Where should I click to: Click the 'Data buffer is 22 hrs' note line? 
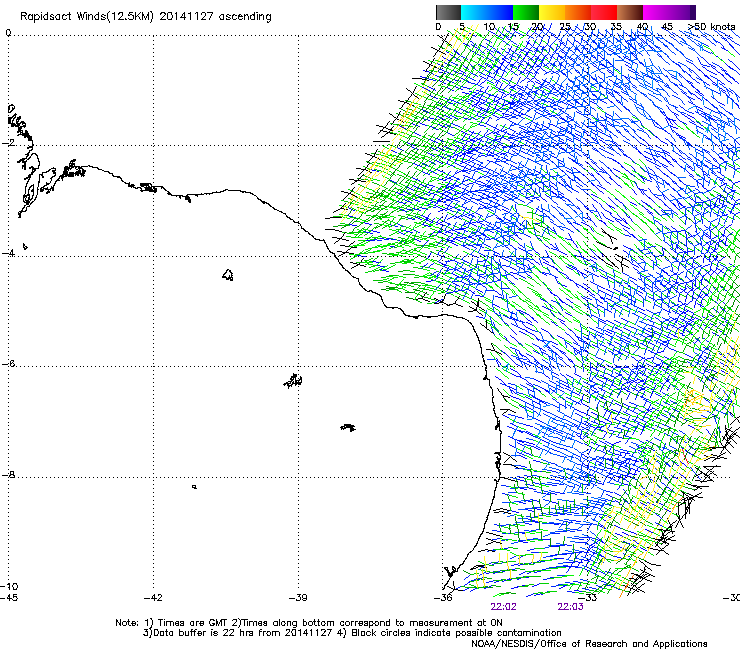[352, 633]
